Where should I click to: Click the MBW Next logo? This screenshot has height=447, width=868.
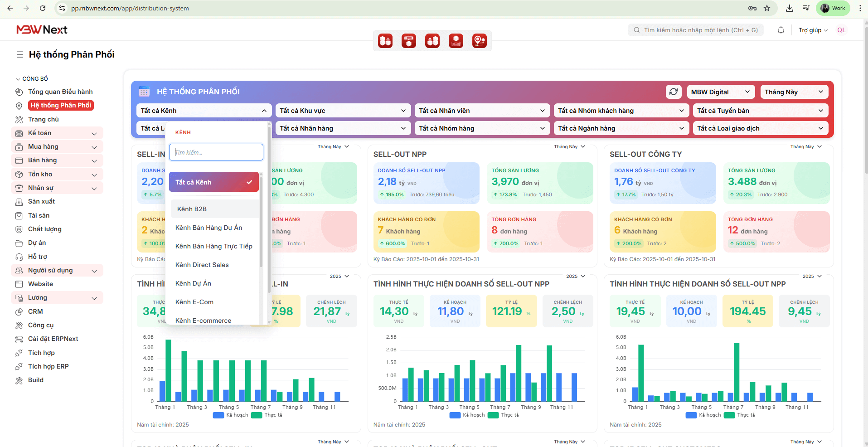[x=42, y=30]
